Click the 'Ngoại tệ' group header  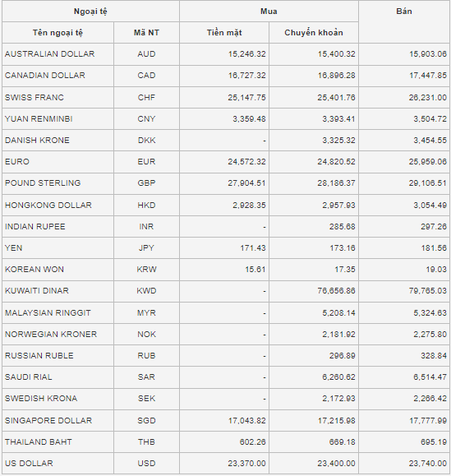[90, 12]
